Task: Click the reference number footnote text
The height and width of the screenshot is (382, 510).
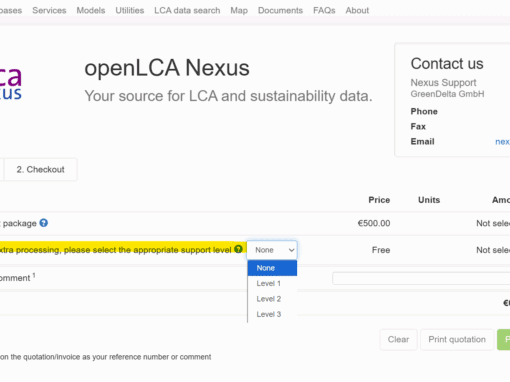Action: (106, 357)
